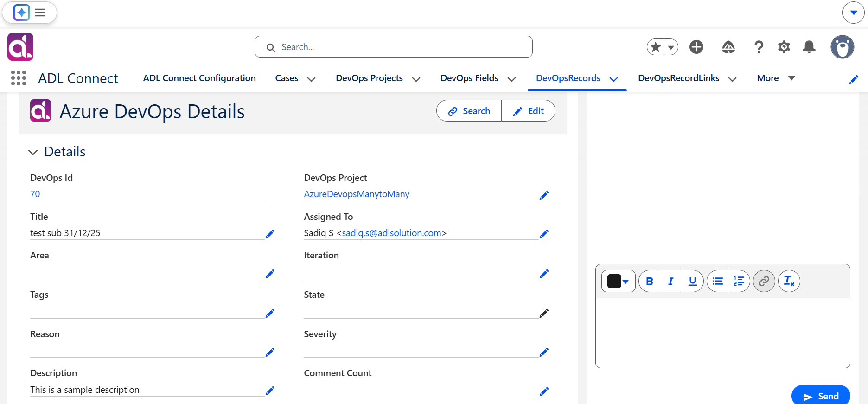Open the AzureDevopsManytoMany project link

click(357, 194)
